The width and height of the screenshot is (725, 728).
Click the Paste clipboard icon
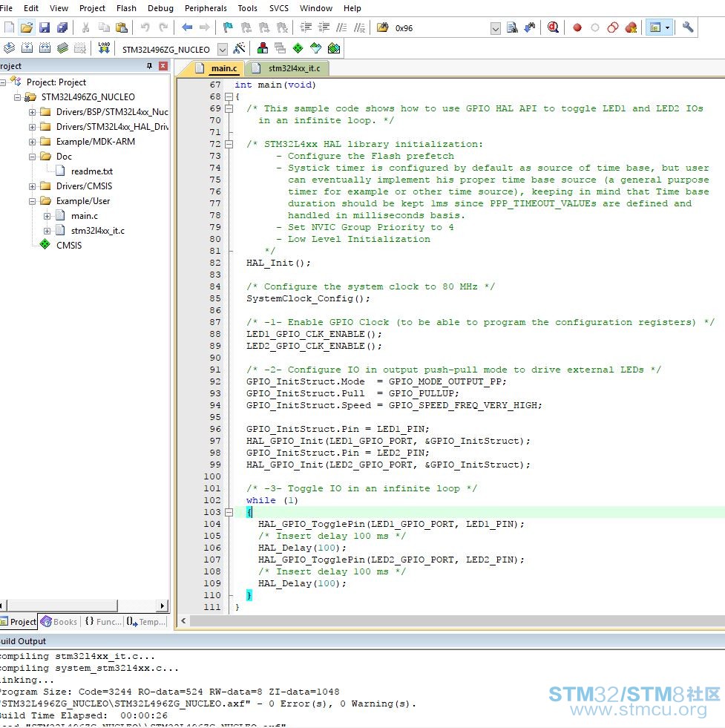point(122,27)
